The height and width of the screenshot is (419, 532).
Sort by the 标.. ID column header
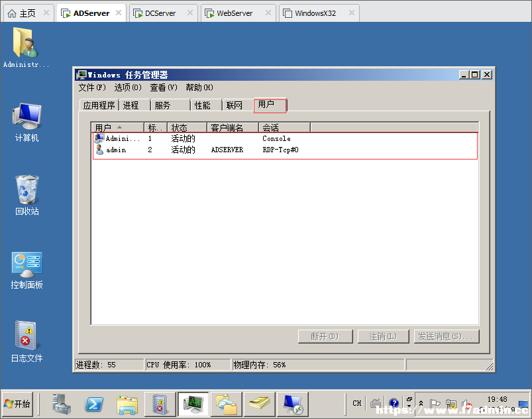156,128
